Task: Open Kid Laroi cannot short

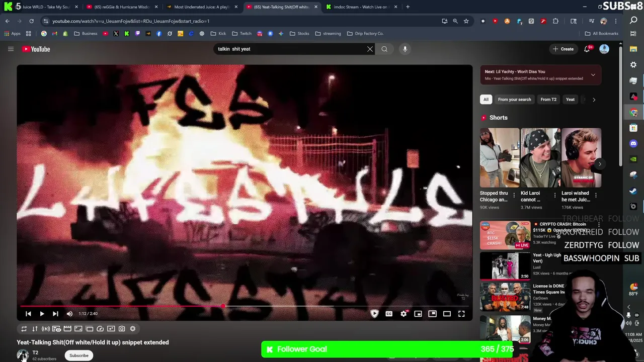Action: pos(540,158)
